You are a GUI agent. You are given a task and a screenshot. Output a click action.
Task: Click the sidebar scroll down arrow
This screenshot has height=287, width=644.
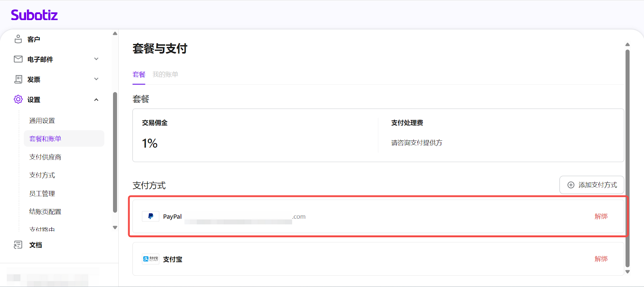[x=115, y=228]
